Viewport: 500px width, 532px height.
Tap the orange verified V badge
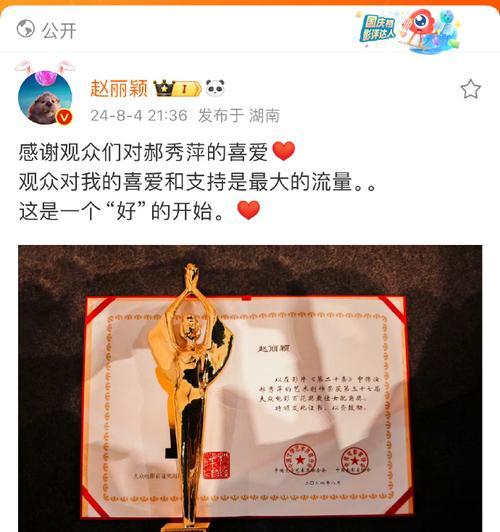click(x=64, y=118)
